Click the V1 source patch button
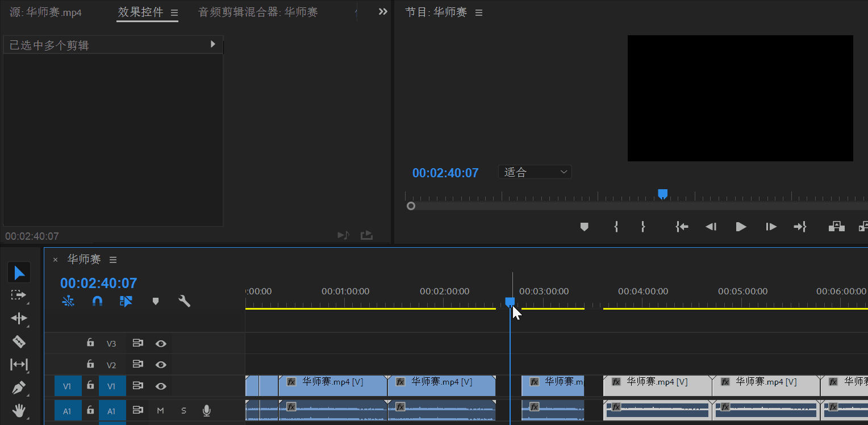The width and height of the screenshot is (868, 425). pyautogui.click(x=68, y=386)
